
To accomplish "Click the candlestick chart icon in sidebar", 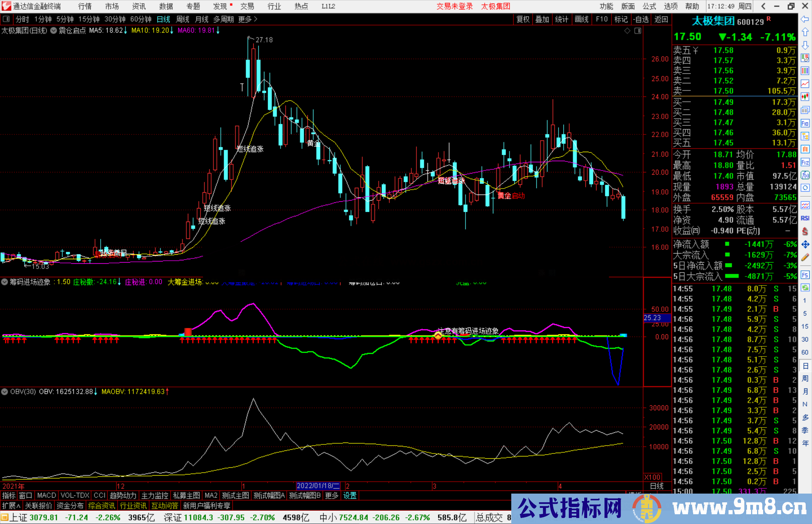I will point(805,97).
